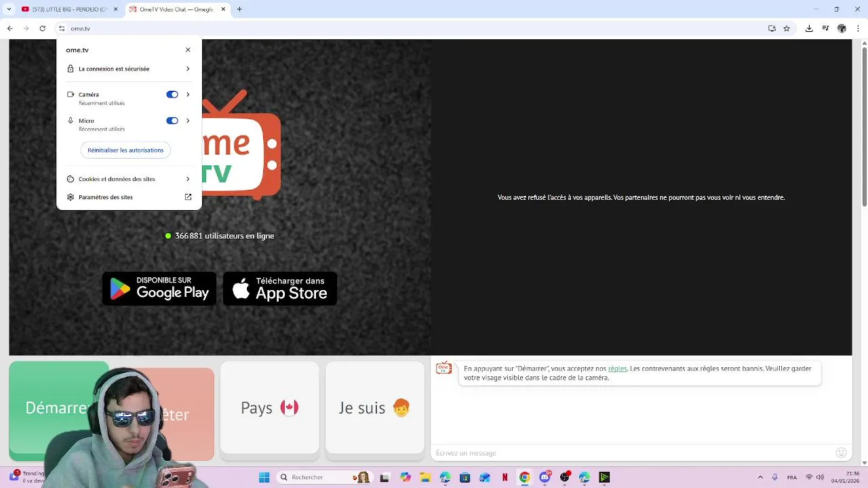868x488 pixels.
Task: Open the Chrome three-dot menu
Action: [x=858, y=28]
